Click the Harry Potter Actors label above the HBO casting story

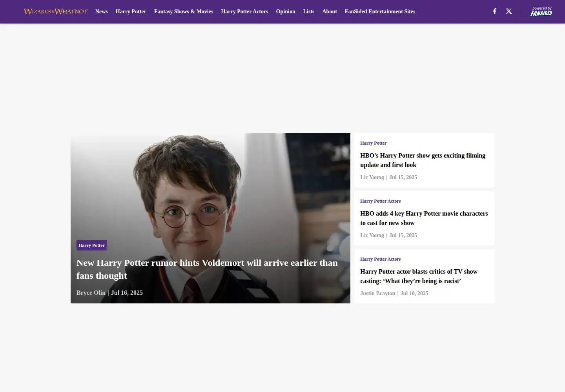pos(380,201)
